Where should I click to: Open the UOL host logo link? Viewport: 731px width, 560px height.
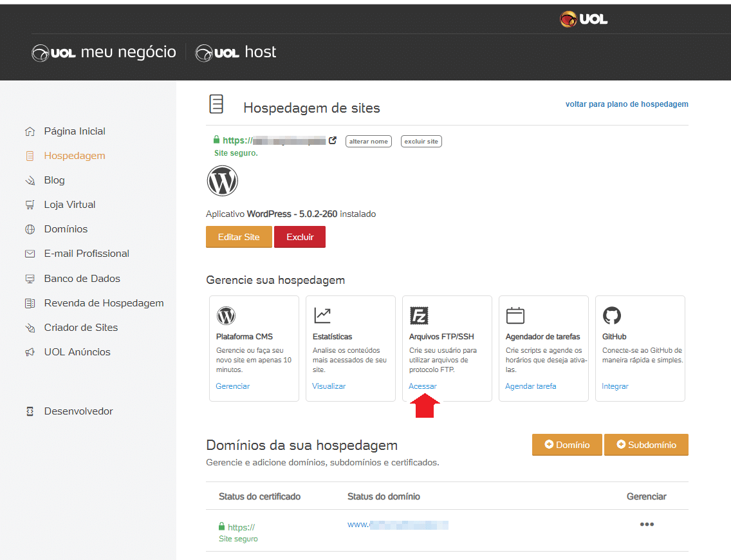pyautogui.click(x=236, y=52)
